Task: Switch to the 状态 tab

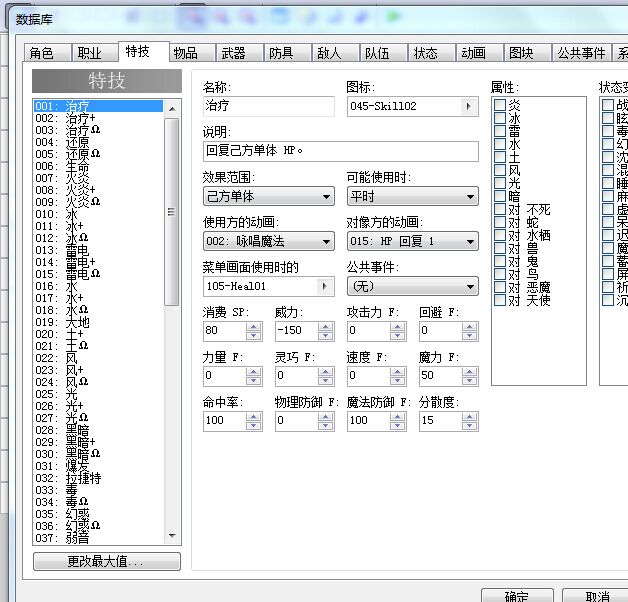Action: pos(432,53)
